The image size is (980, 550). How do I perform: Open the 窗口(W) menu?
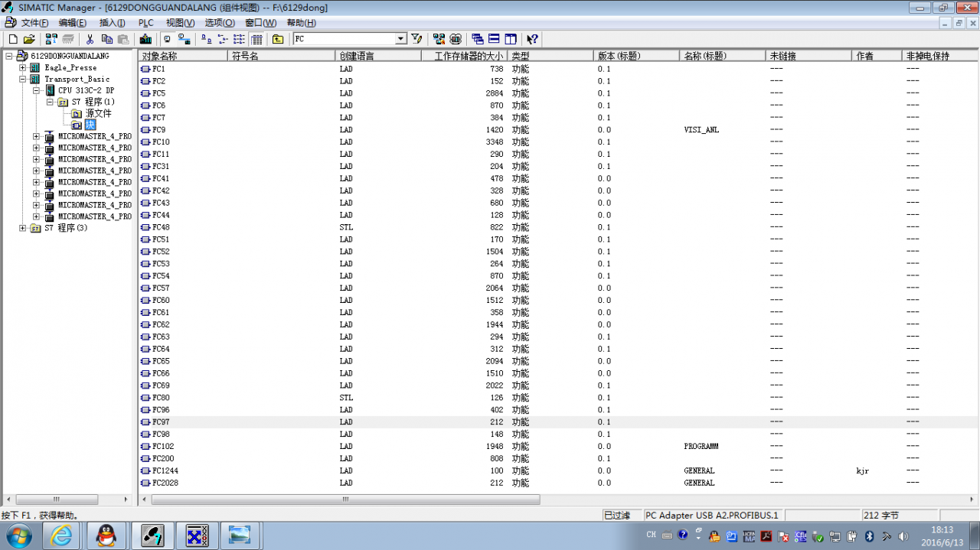260,23
